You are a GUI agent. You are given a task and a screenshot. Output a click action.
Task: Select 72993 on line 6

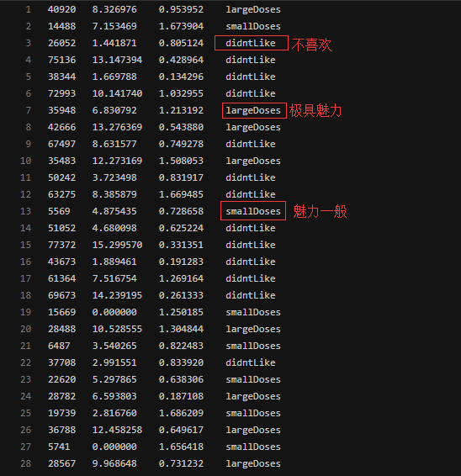coord(62,93)
